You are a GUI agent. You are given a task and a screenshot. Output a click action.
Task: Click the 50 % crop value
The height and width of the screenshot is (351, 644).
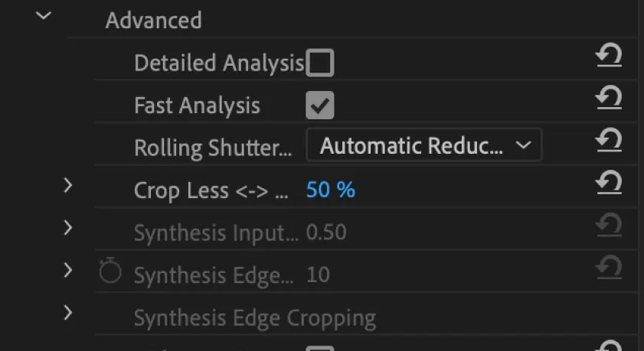click(x=331, y=190)
